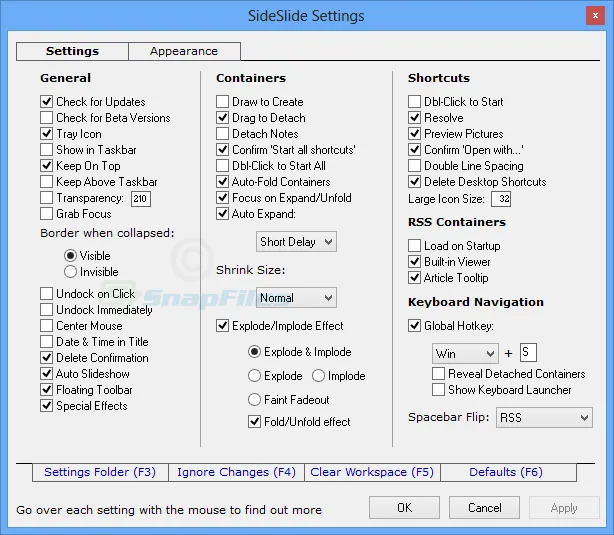The width and height of the screenshot is (614, 535).
Task: Toggle Delete Desktop Shortcuts
Action: 414,182
